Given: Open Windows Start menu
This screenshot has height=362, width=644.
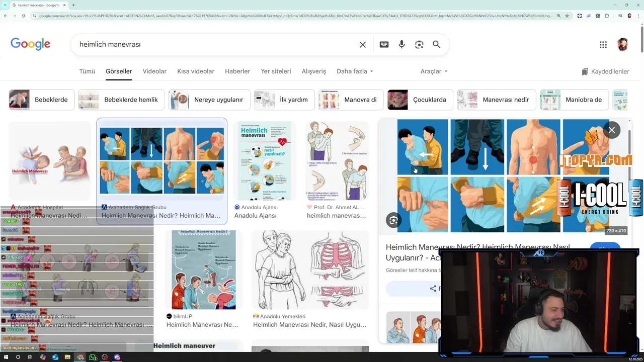Looking at the screenshot, I should pos(5,357).
